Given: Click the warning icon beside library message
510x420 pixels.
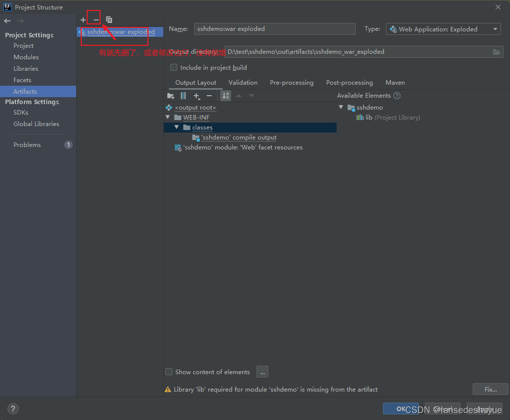Looking at the screenshot, I should point(168,390).
